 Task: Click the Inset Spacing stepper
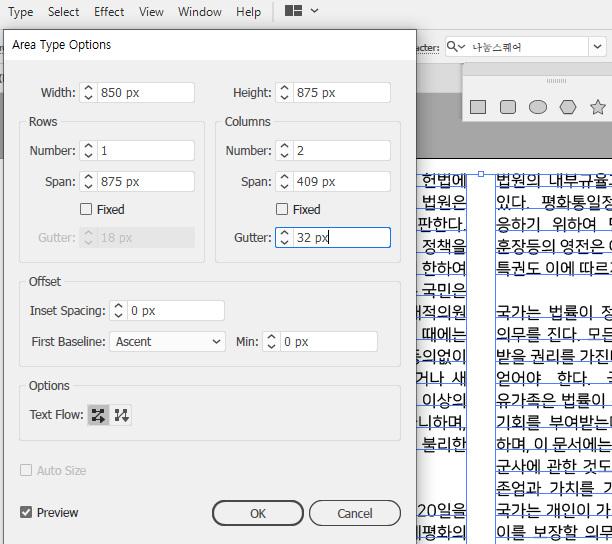(x=118, y=311)
